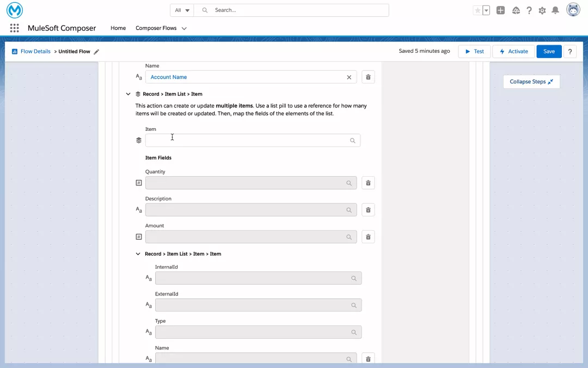Open the Composer Flows tab
Viewport: 588px width, 368px height.
click(x=156, y=28)
